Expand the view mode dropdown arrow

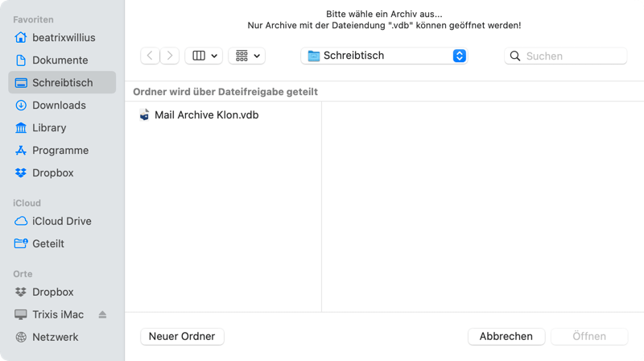coord(214,56)
